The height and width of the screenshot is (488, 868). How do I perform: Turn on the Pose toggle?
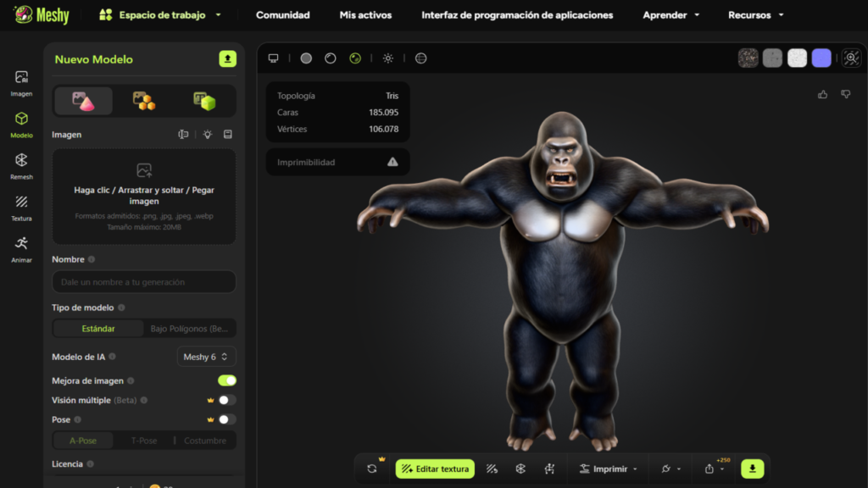(226, 419)
